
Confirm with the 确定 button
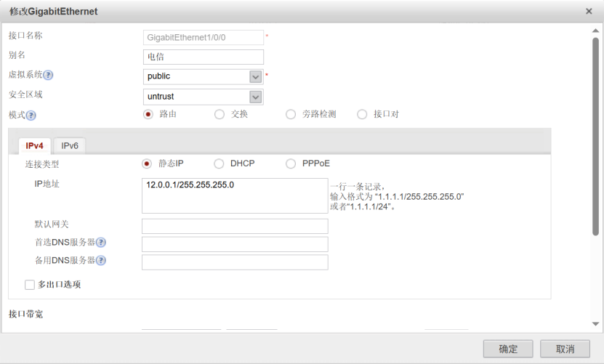coord(508,349)
